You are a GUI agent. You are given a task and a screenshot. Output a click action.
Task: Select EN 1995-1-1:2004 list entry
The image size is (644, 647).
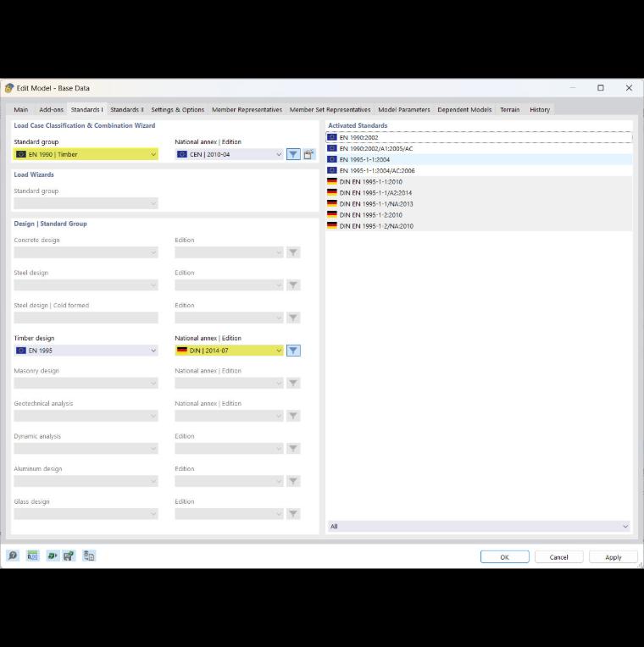point(479,159)
